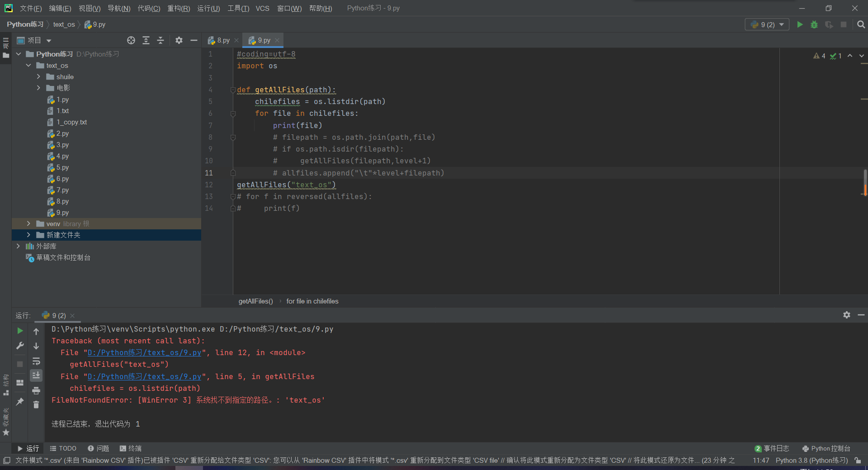Screen dimensions: 868x470
Task: Clear console with trash icon
Action: [36, 405]
